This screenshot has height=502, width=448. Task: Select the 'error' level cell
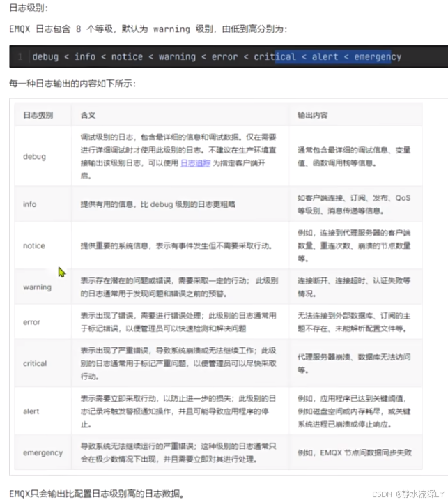pyautogui.click(x=43, y=322)
